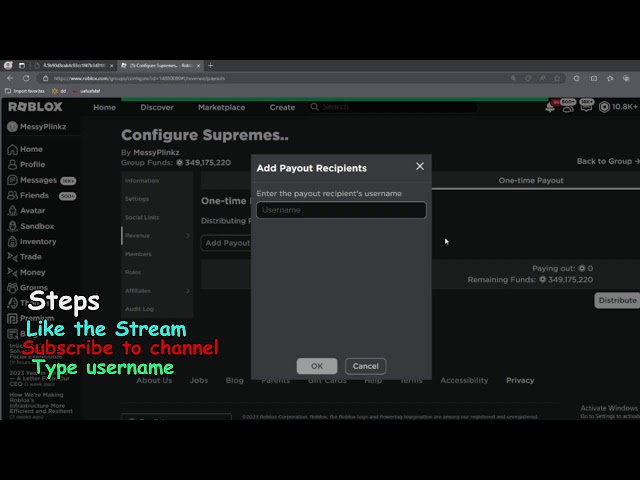
Task: Click the search magnifier icon
Action: 314,107
